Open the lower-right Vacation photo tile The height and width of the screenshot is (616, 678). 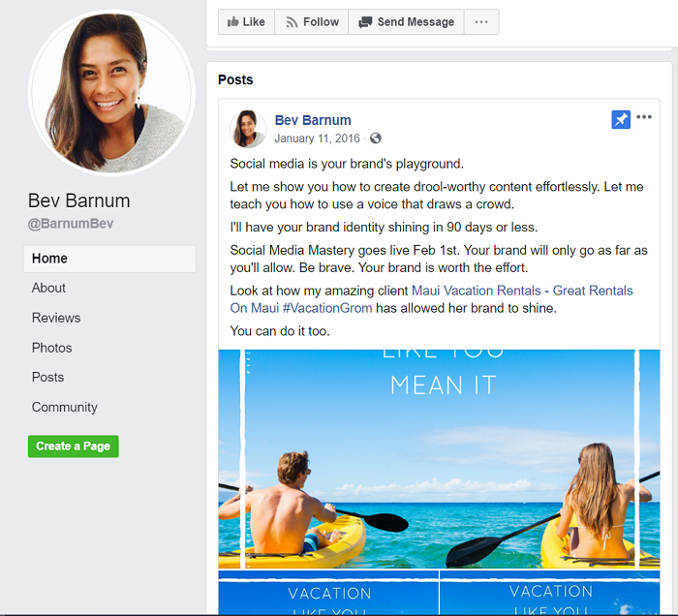[550, 592]
